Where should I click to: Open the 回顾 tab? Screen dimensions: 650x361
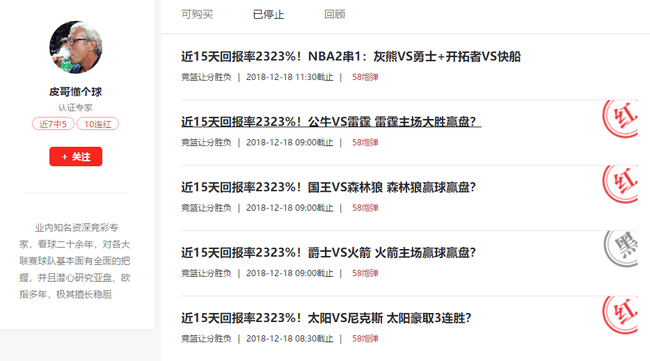coord(335,15)
